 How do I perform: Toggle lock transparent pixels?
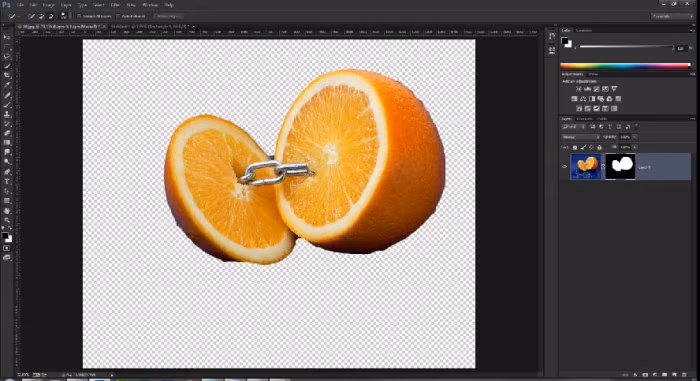(x=575, y=147)
